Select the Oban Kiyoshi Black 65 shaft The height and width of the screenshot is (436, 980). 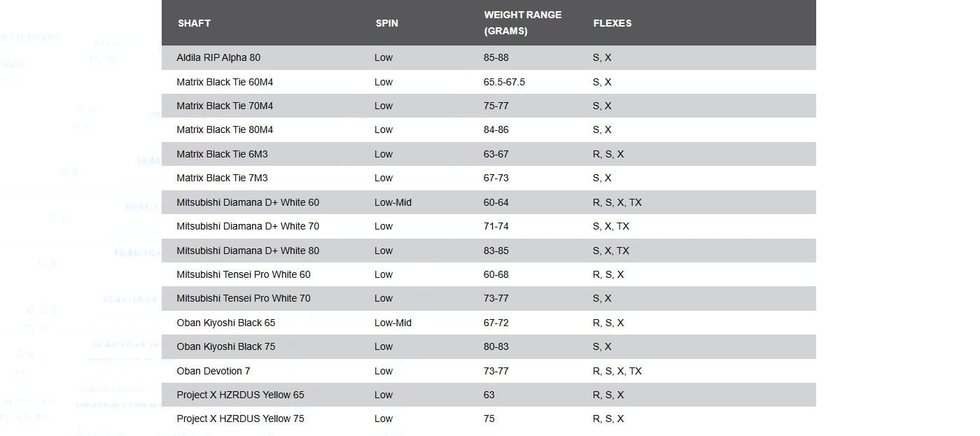point(226,323)
